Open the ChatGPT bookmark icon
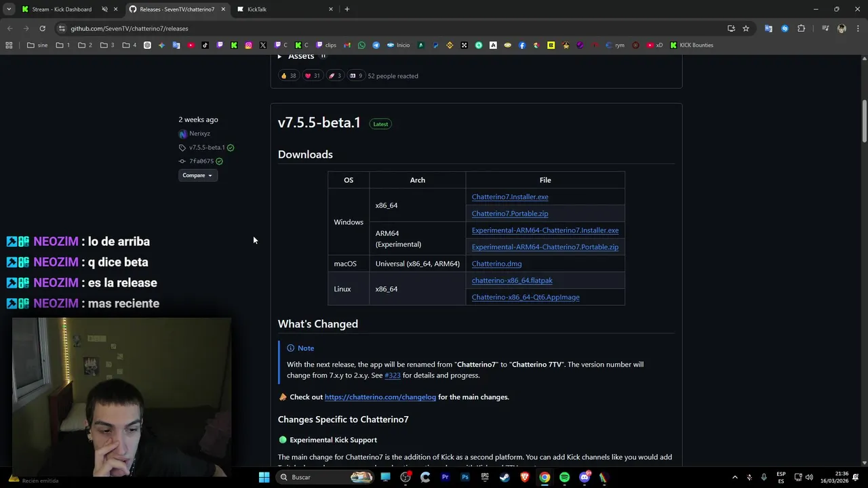 (x=147, y=45)
